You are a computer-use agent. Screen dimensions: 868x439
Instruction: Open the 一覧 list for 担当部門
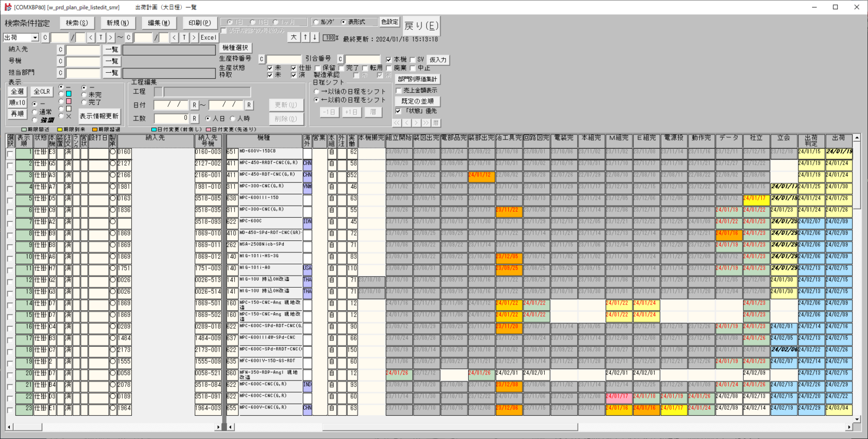[x=112, y=73]
